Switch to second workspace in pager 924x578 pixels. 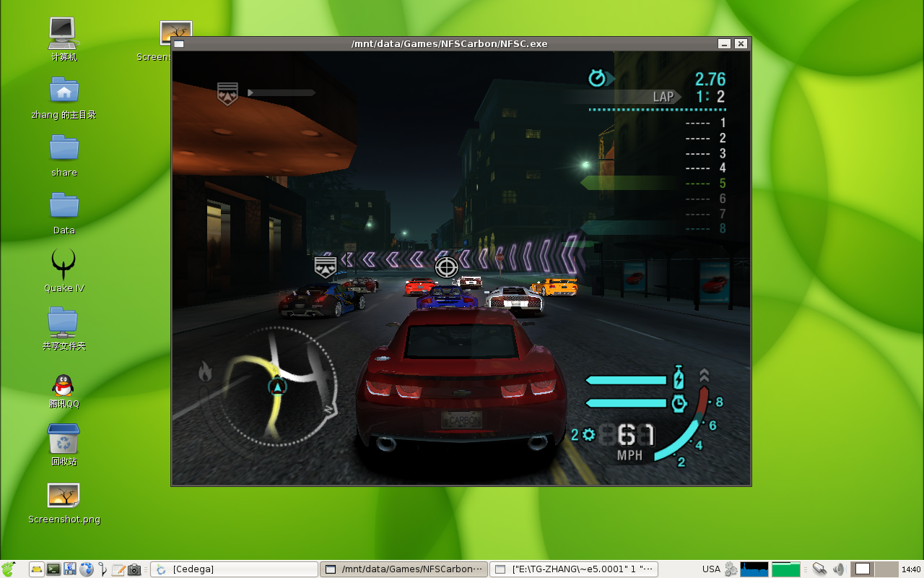886,569
